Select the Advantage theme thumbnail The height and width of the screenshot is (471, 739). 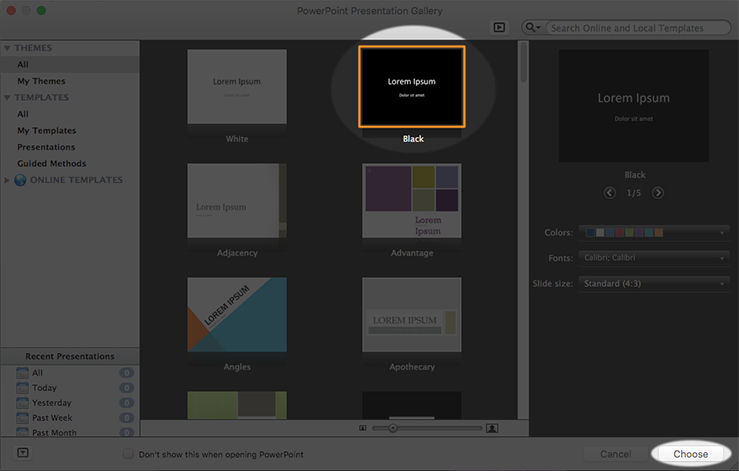point(412,201)
